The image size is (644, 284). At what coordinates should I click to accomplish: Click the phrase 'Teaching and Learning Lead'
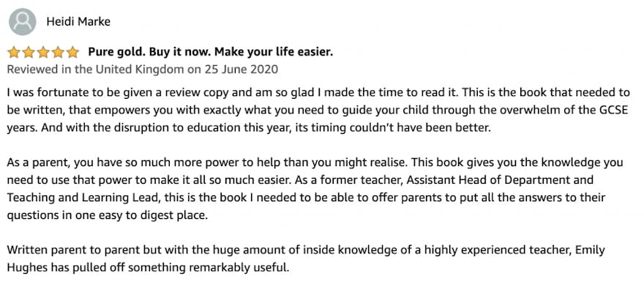(x=83, y=198)
